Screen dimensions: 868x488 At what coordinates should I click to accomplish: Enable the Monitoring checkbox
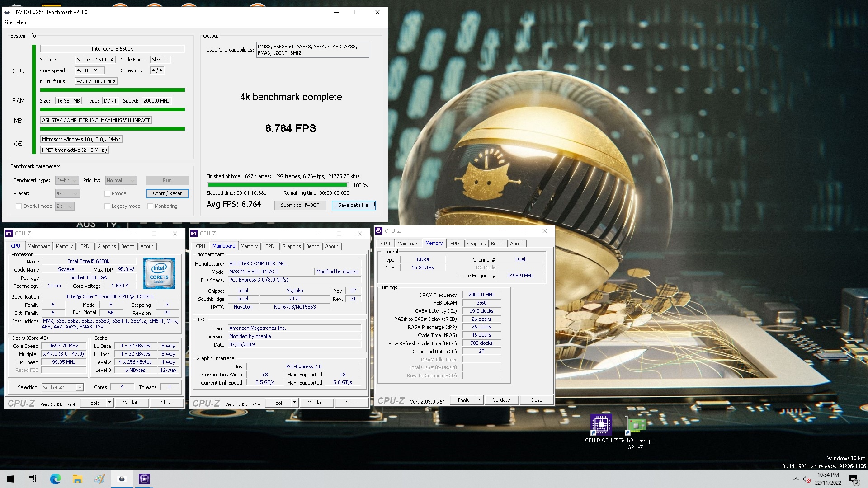tap(150, 206)
